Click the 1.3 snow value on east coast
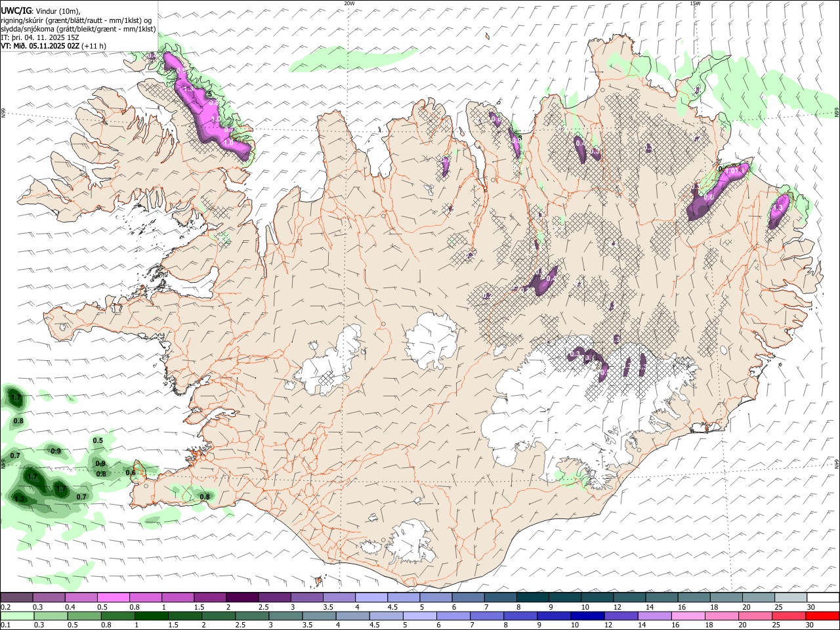The width and height of the screenshot is (840, 630). (x=779, y=207)
